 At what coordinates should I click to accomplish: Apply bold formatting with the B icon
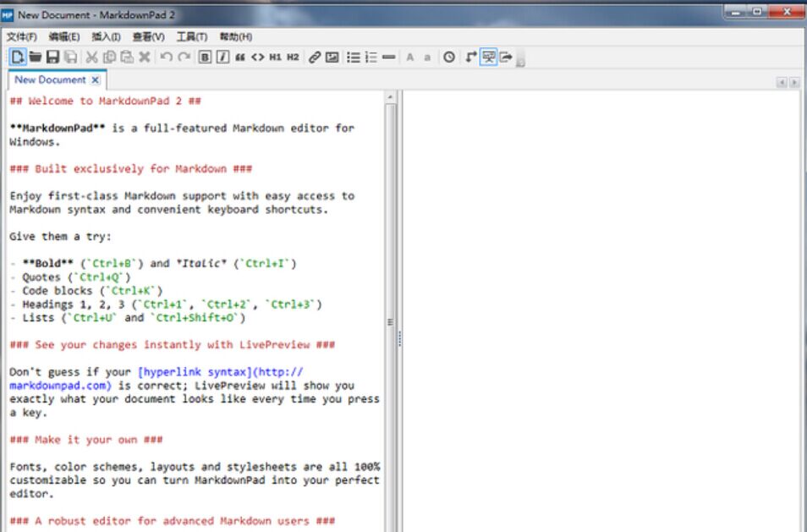pos(205,58)
